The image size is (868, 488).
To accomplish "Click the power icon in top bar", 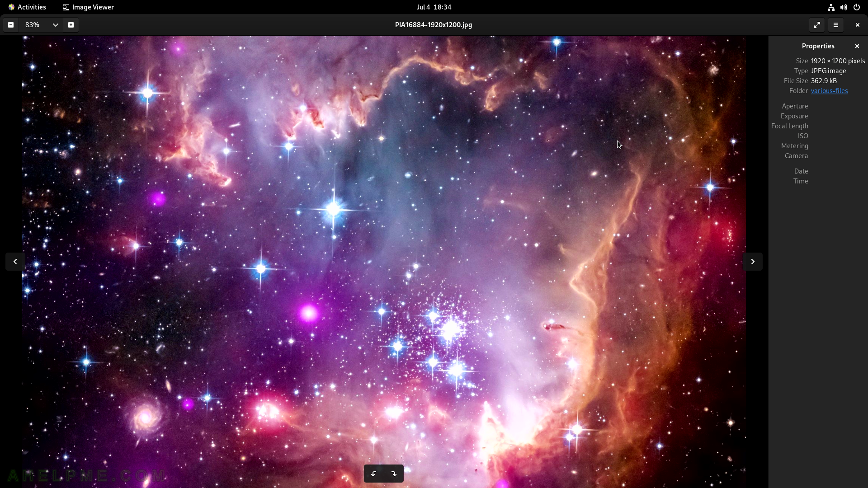I will pos(857,7).
